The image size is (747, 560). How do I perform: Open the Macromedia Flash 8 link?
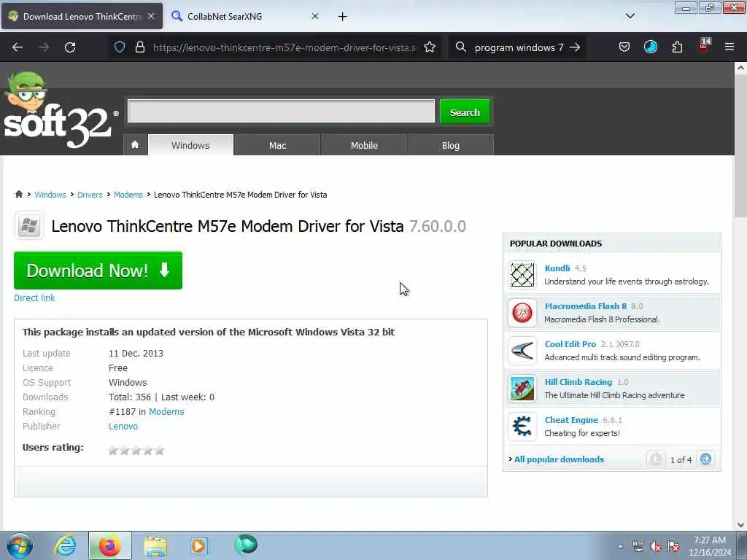[586, 306]
